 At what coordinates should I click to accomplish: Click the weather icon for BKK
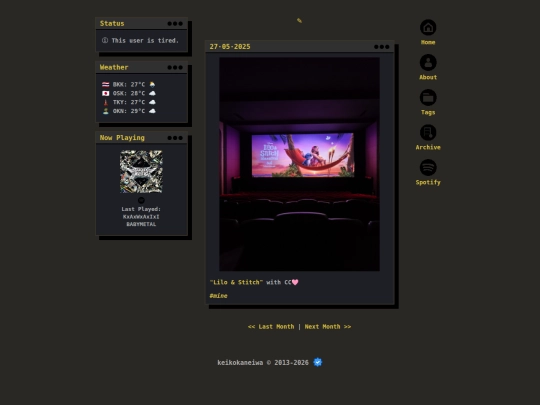(x=152, y=84)
